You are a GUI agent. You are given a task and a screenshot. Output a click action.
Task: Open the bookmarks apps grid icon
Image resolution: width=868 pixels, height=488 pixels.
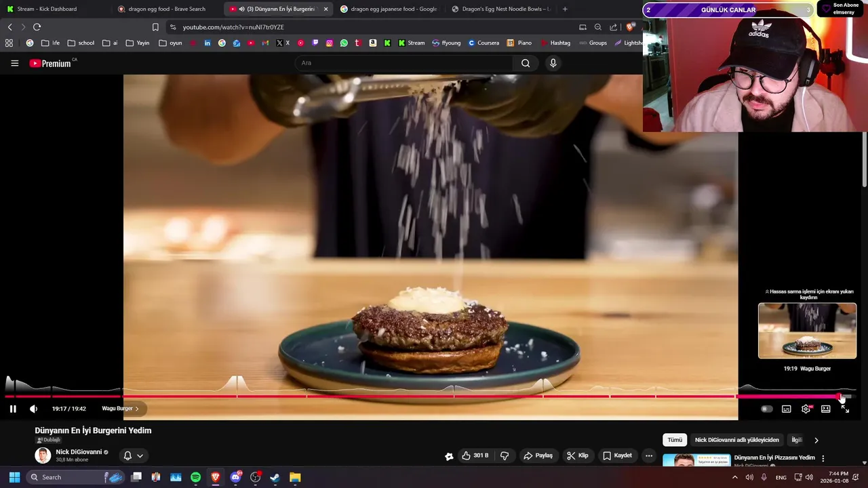(x=9, y=43)
